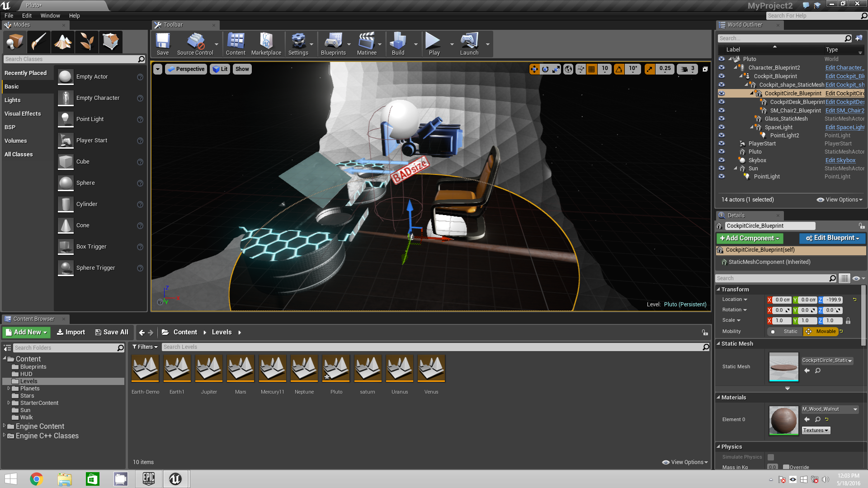Viewport: 868px width, 488px height.
Task: Open the Add Component dropdown
Action: pos(750,239)
